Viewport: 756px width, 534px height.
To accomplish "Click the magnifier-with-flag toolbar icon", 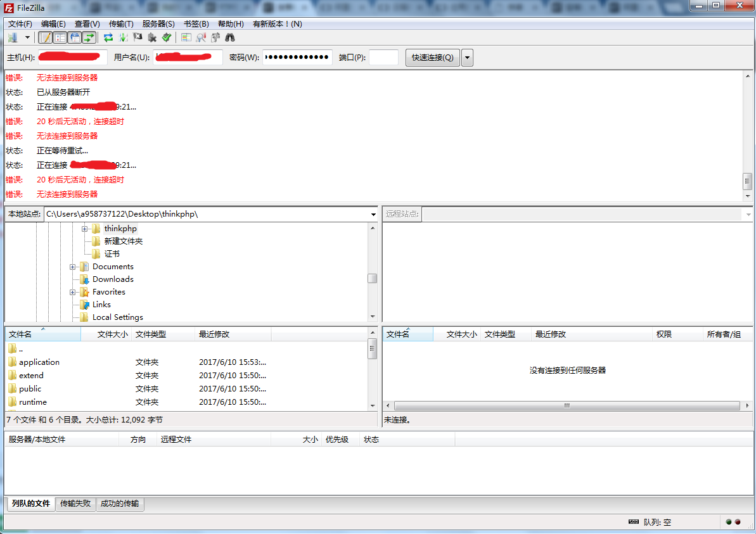I will click(201, 37).
